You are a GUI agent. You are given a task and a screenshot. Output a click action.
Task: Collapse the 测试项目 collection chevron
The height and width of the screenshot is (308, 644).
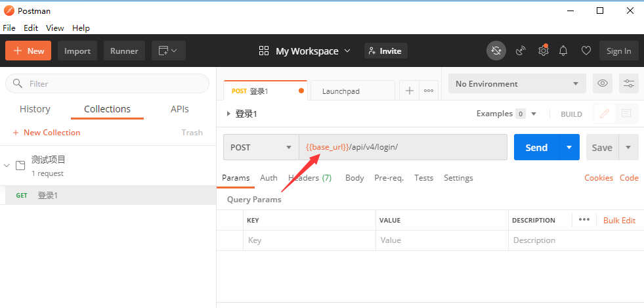click(x=6, y=165)
